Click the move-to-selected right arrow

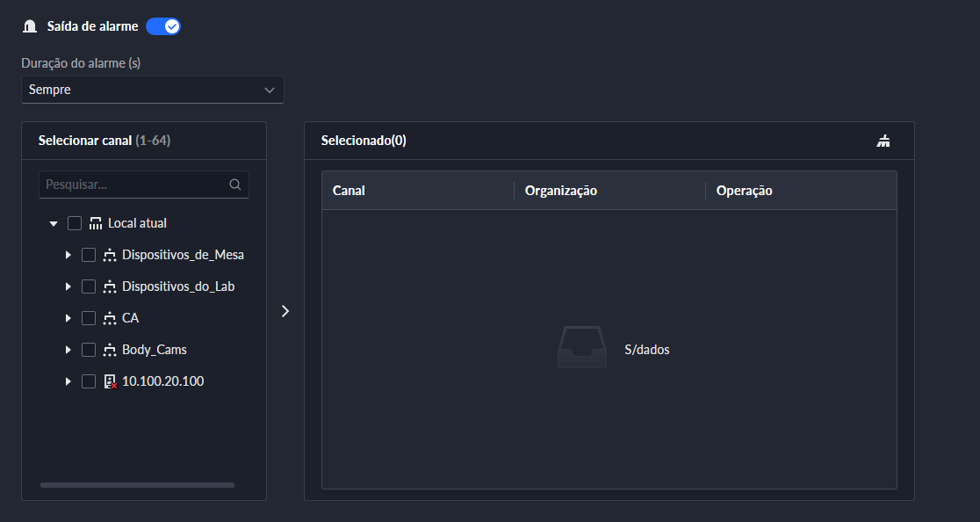285,311
